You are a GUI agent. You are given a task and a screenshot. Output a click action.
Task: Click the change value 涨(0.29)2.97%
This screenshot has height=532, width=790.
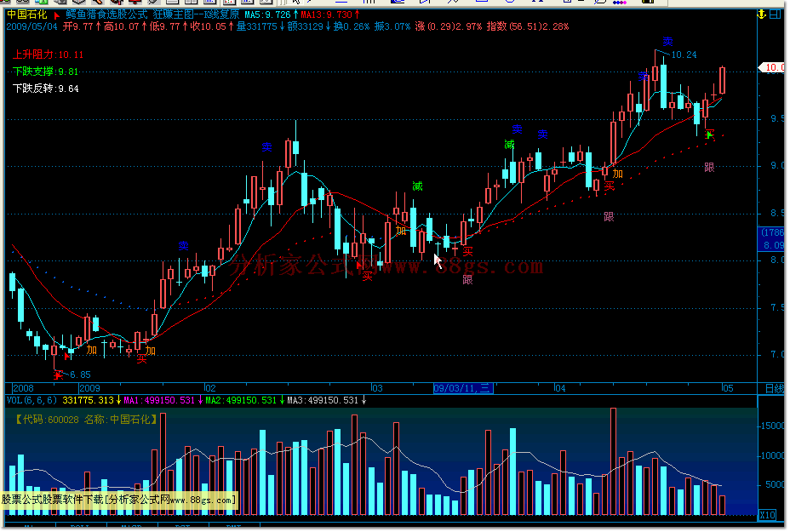449,26
